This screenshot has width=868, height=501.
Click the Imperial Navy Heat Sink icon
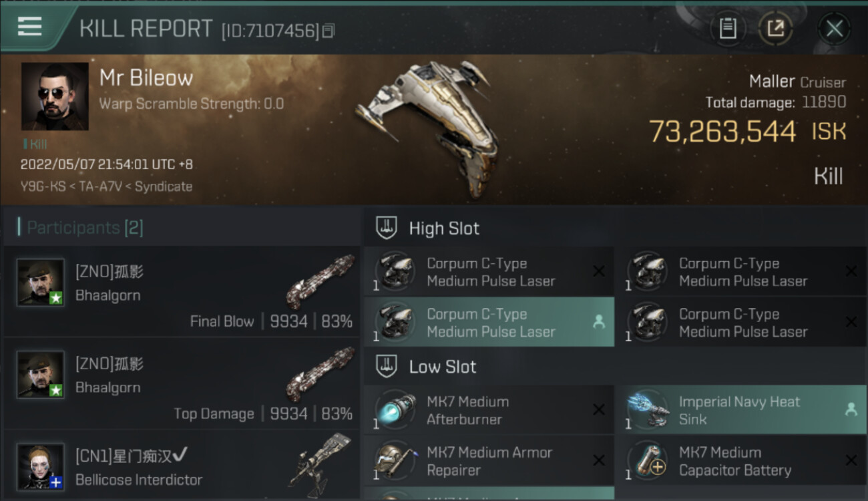coord(647,409)
